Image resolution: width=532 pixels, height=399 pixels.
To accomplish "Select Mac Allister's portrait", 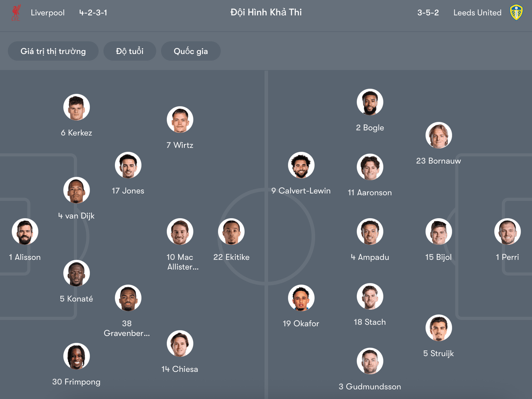I will 180,231.
